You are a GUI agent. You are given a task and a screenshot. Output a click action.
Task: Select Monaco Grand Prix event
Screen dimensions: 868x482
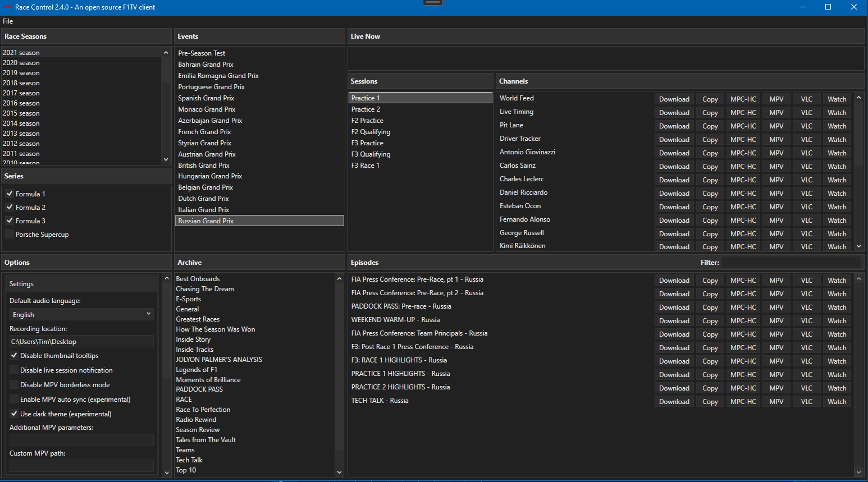pos(259,109)
